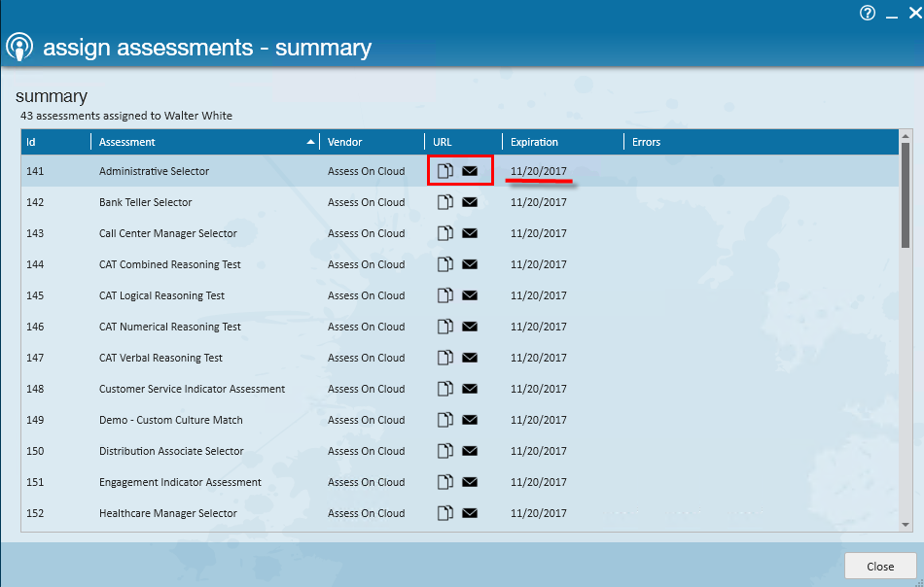Sort the table by Id column
Viewport: 924px width, 587px height.
coord(56,142)
